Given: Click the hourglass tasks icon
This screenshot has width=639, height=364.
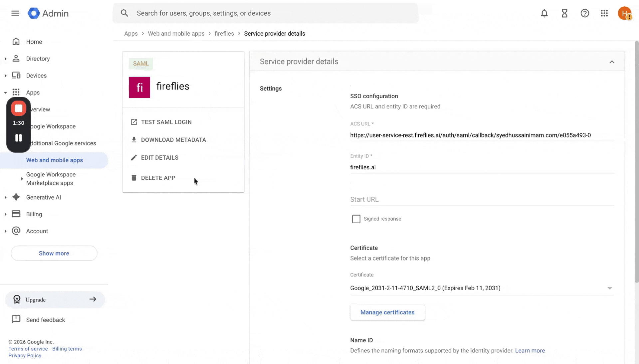Looking at the screenshot, I should [x=564, y=13].
